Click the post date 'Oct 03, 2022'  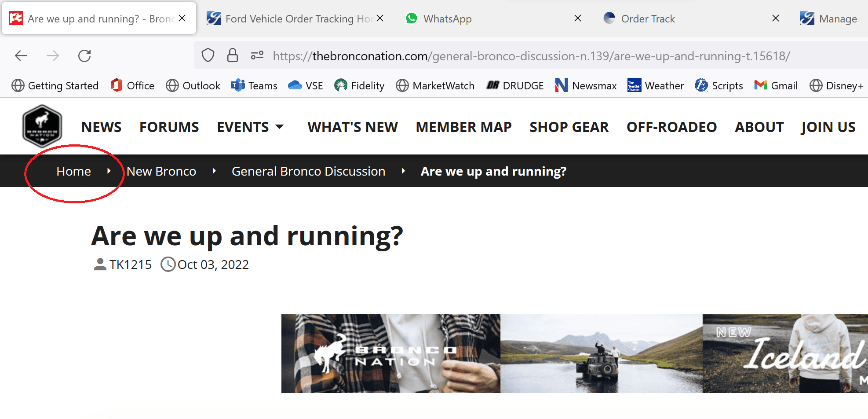(x=213, y=265)
